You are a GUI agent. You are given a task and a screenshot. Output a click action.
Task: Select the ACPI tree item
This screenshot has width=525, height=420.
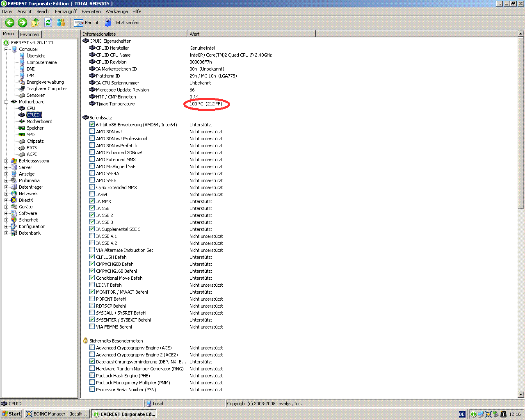point(32,154)
